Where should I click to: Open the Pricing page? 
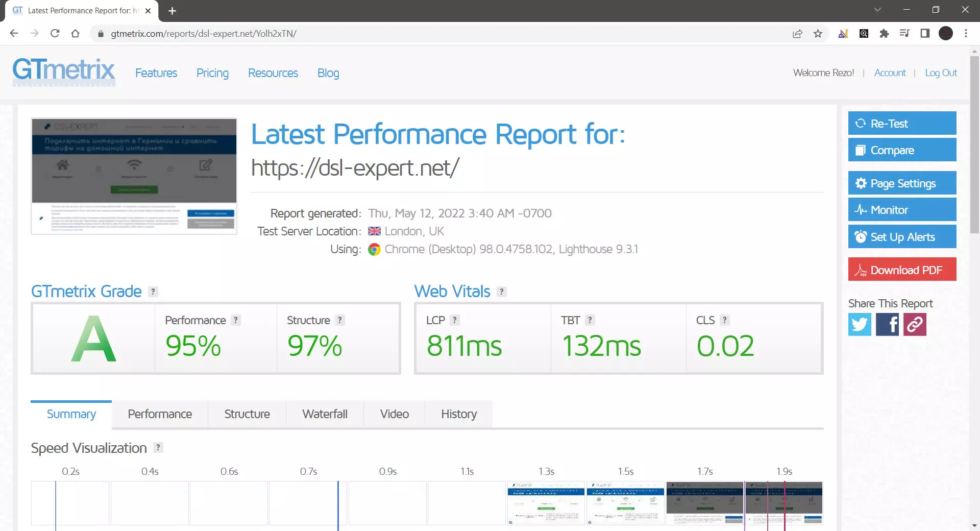(x=212, y=73)
